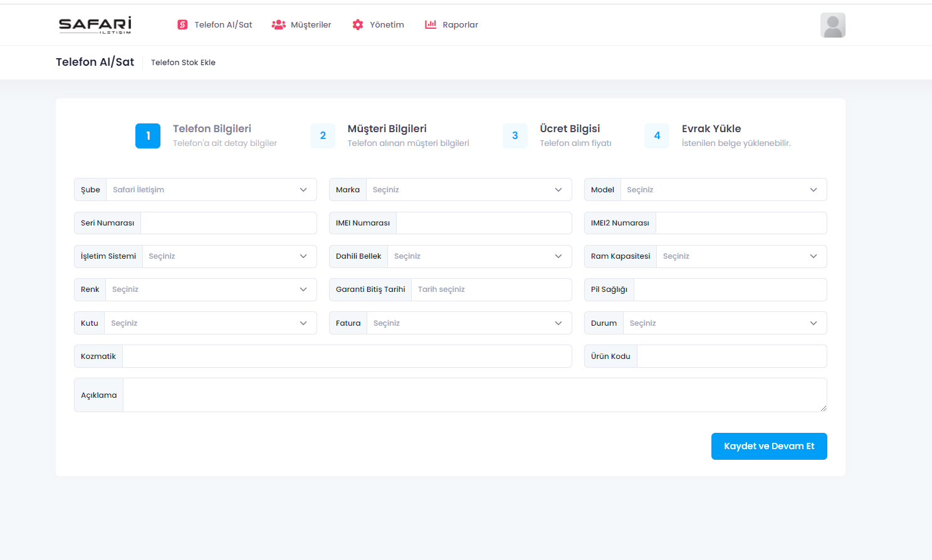Go to step 4 Evrak Yükle

pyautogui.click(x=718, y=135)
